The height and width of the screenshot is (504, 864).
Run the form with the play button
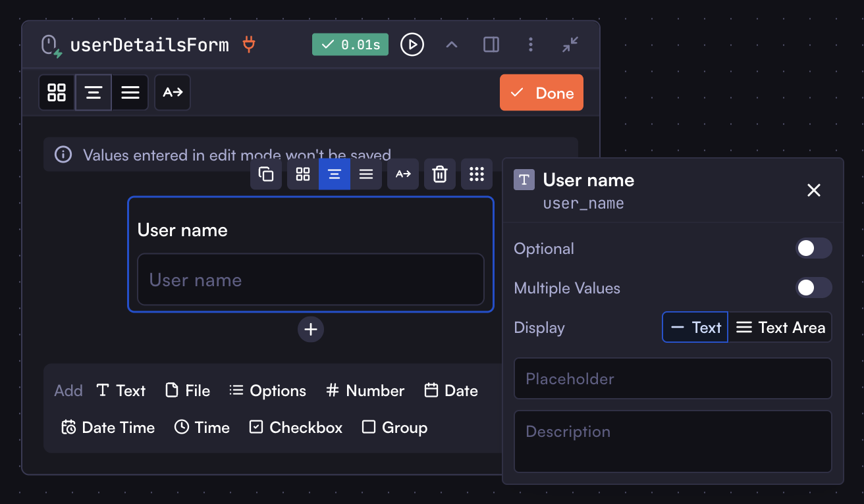pos(412,45)
